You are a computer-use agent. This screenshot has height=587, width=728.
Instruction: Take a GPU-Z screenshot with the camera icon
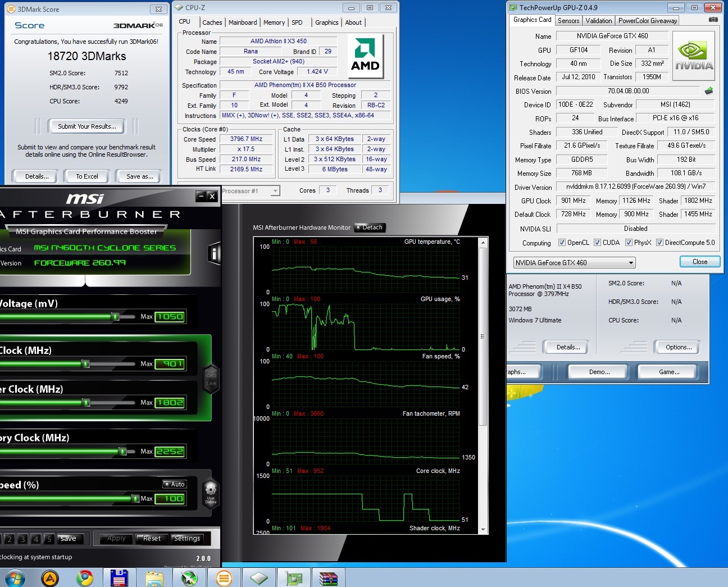point(713,20)
